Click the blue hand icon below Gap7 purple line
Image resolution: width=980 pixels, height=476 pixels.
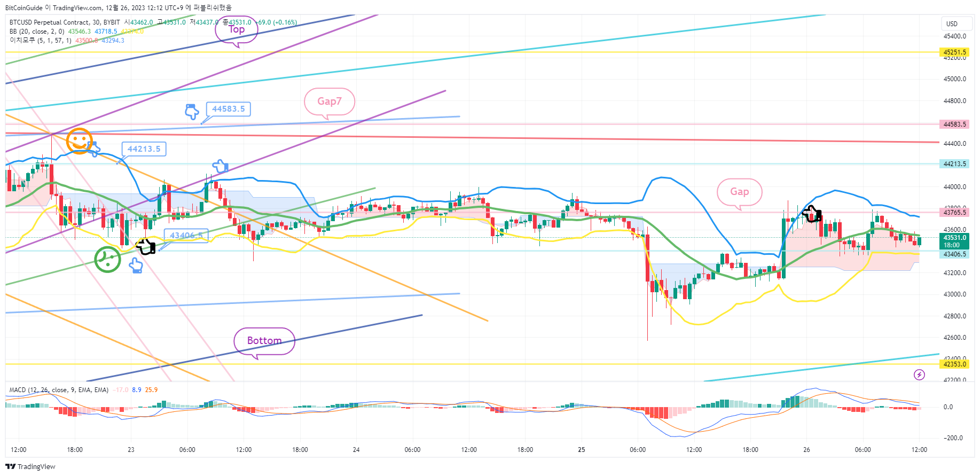pyautogui.click(x=221, y=166)
